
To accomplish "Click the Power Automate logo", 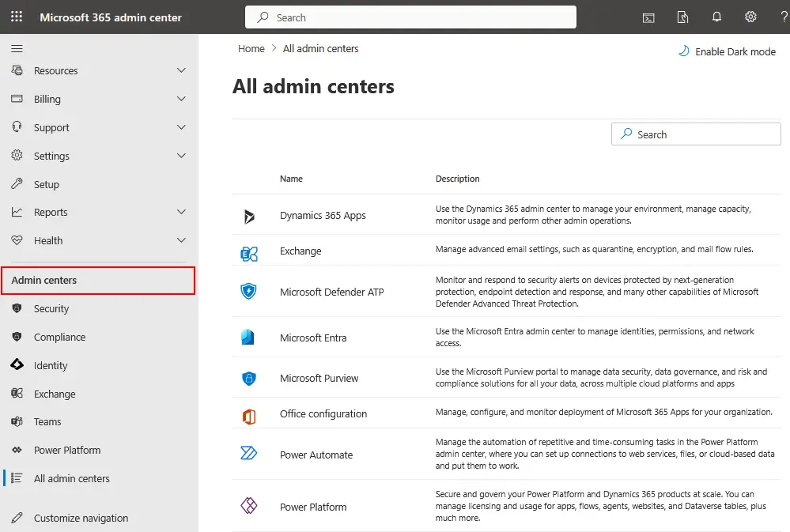I will click(x=249, y=453).
